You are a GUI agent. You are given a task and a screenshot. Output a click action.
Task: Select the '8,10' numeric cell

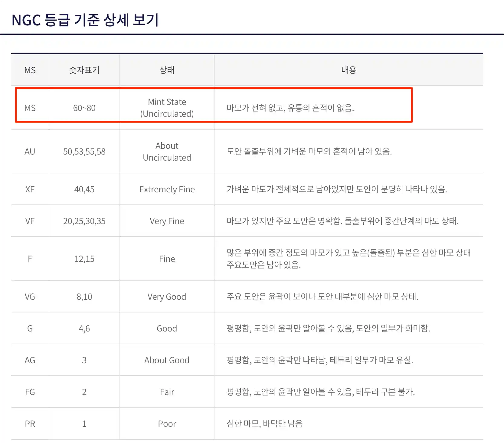pos(84,297)
